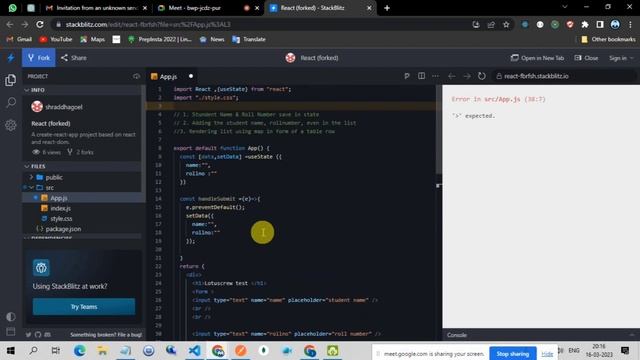Open style.css file

click(61, 219)
